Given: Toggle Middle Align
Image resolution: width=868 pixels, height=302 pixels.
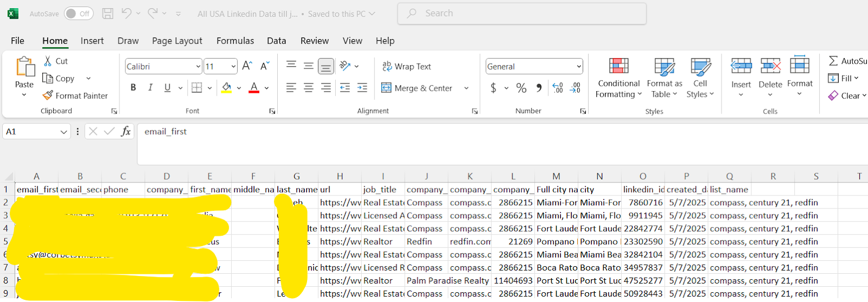Looking at the screenshot, I should 309,66.
